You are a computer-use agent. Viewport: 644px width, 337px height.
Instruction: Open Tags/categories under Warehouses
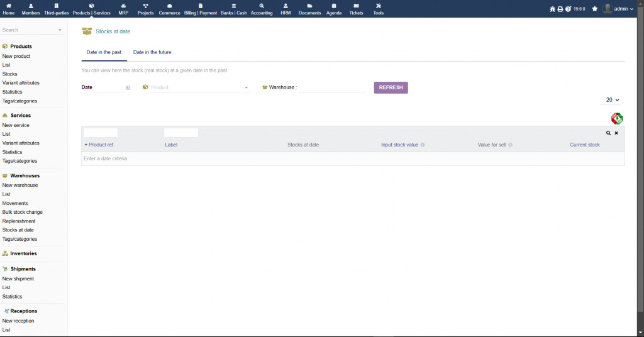(x=19, y=240)
